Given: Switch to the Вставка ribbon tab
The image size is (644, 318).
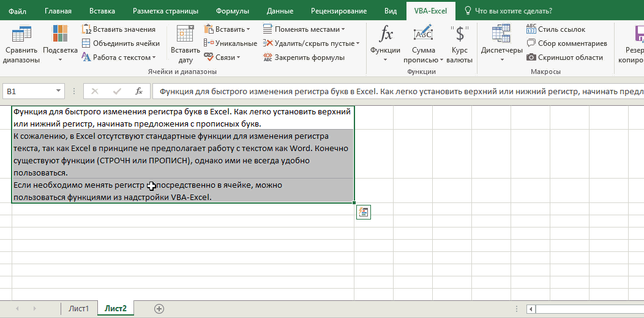Looking at the screenshot, I should [x=102, y=11].
